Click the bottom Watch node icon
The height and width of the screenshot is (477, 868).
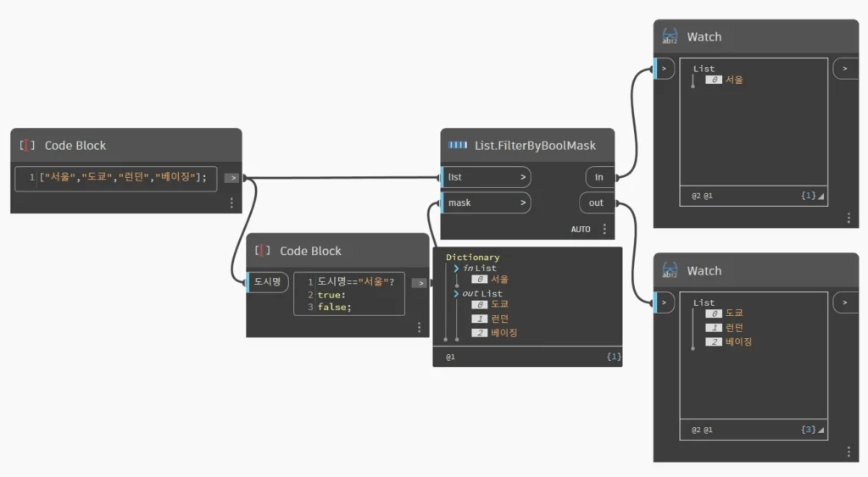(670, 270)
